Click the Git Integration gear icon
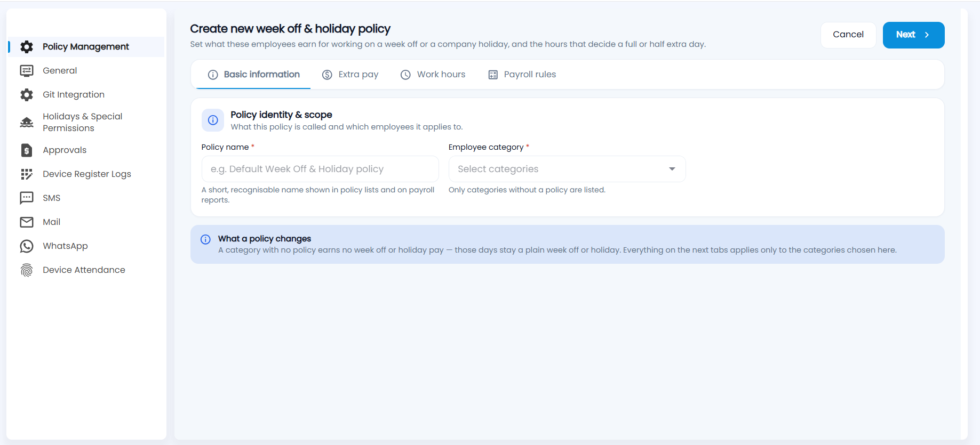The width and height of the screenshot is (980, 445). click(x=27, y=95)
